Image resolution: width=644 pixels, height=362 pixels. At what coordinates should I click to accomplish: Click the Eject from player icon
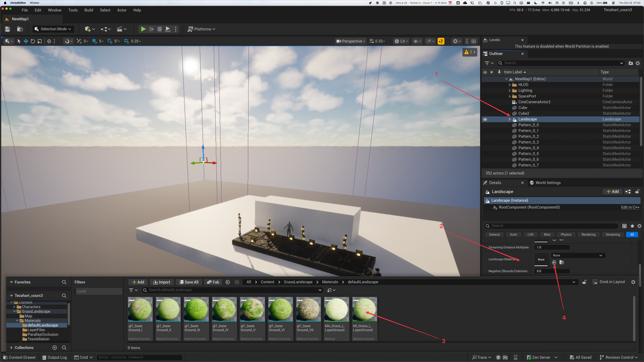[x=168, y=29]
